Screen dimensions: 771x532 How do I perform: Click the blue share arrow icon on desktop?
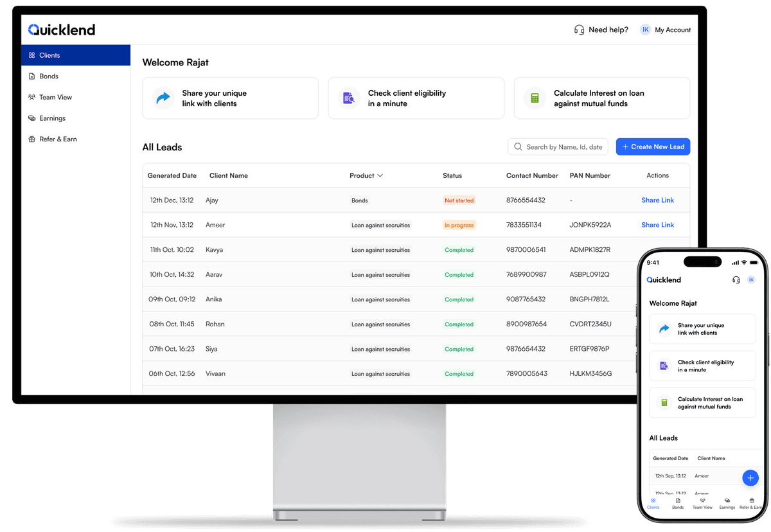(x=163, y=98)
